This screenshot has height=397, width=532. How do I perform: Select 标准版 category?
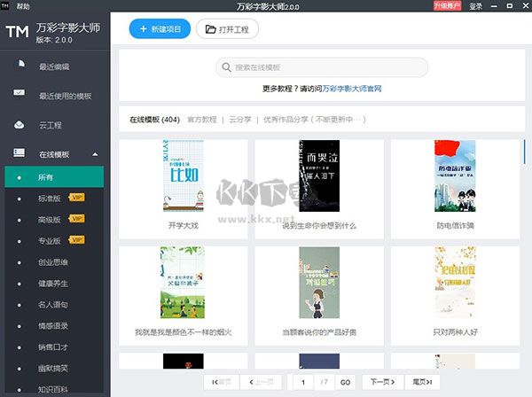[x=50, y=198]
